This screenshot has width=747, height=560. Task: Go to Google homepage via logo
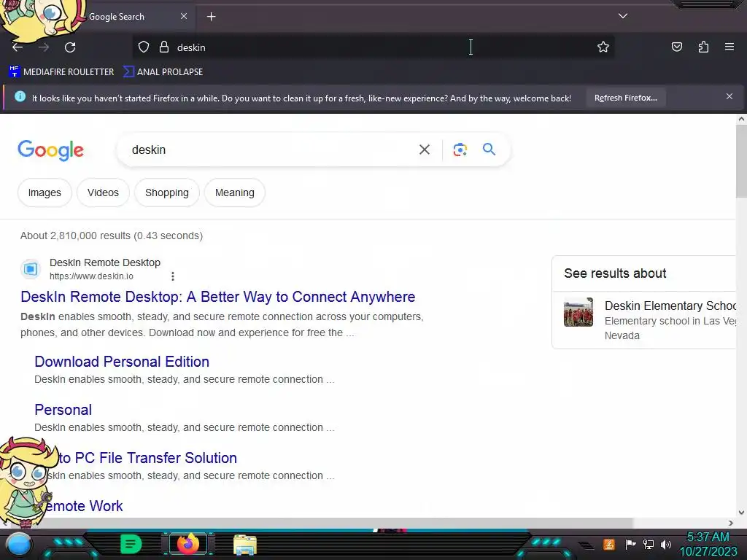(50, 150)
